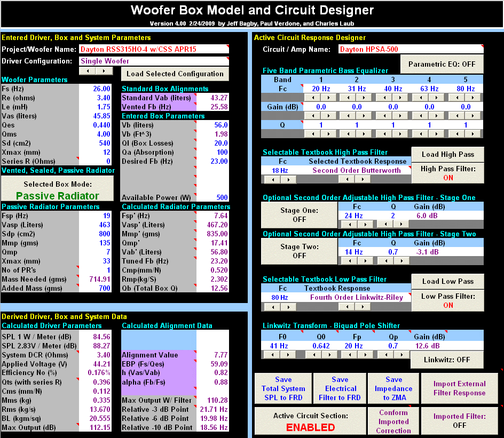Increase Band 3 Fc with right arrow
This screenshot has width=504, height=438.
400,98
